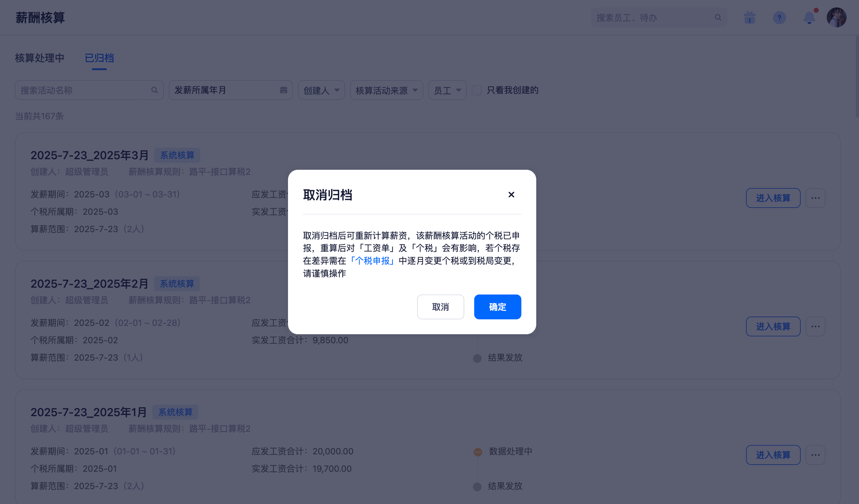
Task: Click 进入核算 for 2025年1月 activity
Action: click(x=773, y=455)
